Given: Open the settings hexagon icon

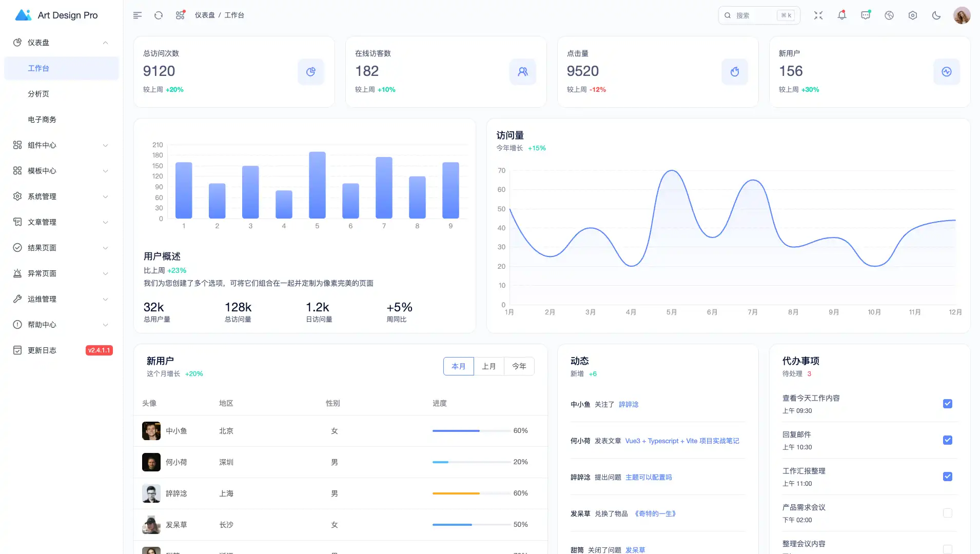Looking at the screenshot, I should point(913,15).
